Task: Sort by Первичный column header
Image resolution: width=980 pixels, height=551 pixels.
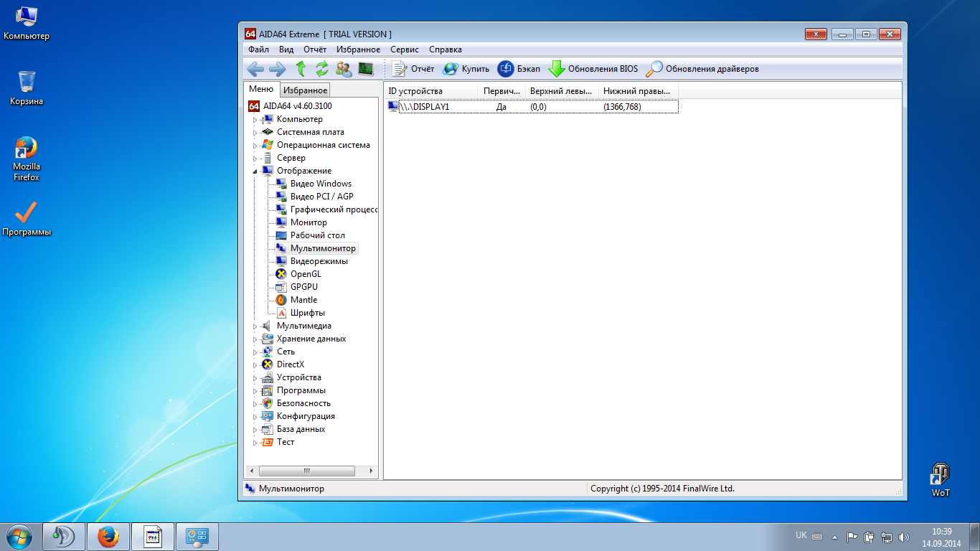Action: [501, 91]
